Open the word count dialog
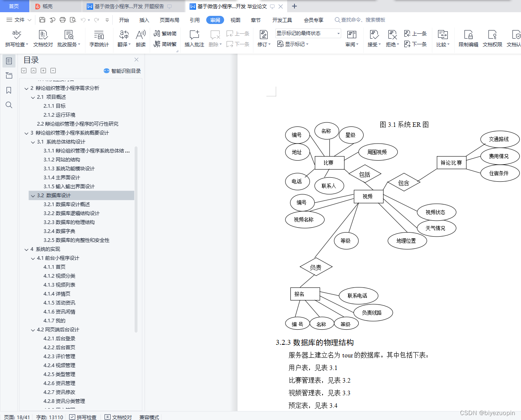The height and width of the screenshot is (420, 521). pos(99,39)
